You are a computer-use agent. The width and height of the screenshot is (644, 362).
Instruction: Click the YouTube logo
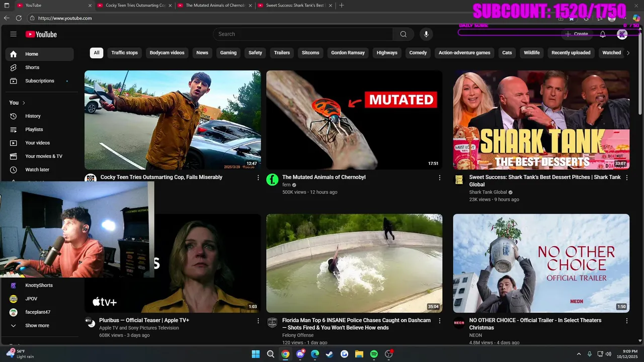[41, 34]
